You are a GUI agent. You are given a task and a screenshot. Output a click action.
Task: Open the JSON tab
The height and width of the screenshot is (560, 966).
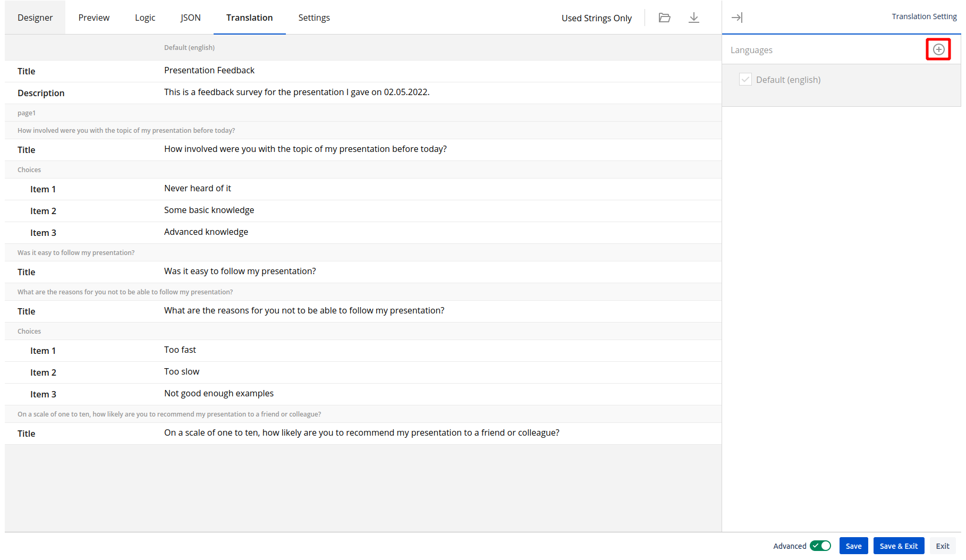tap(190, 18)
